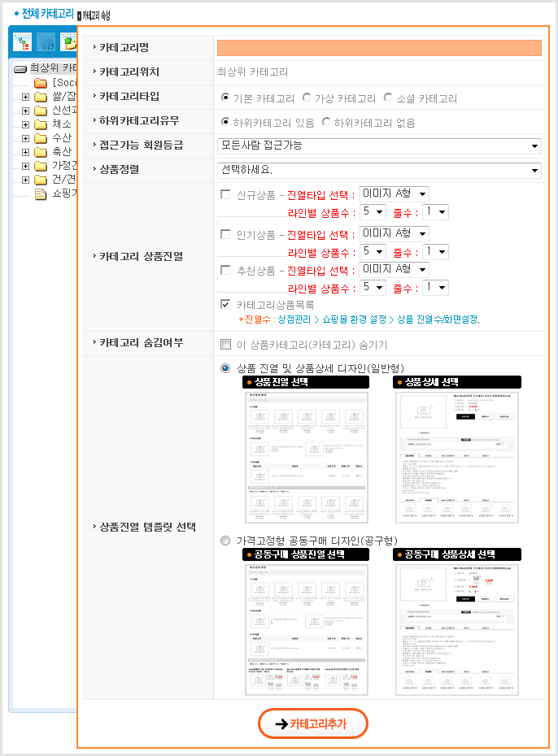Select 상품 진열 및 상품상세 디자인(일반형) radio
Screen dimensions: 558x756
[x=225, y=368]
